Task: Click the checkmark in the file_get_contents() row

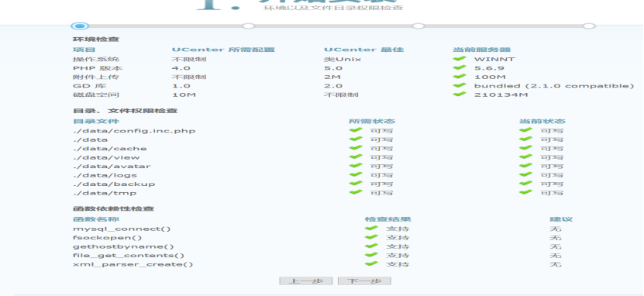Action: tap(371, 255)
